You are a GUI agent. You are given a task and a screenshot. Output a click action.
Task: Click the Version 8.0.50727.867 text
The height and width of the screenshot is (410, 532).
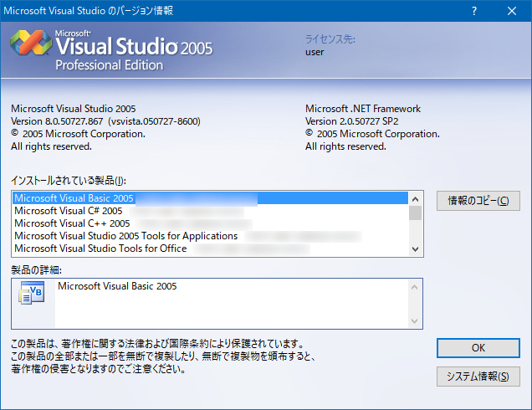[57, 121]
